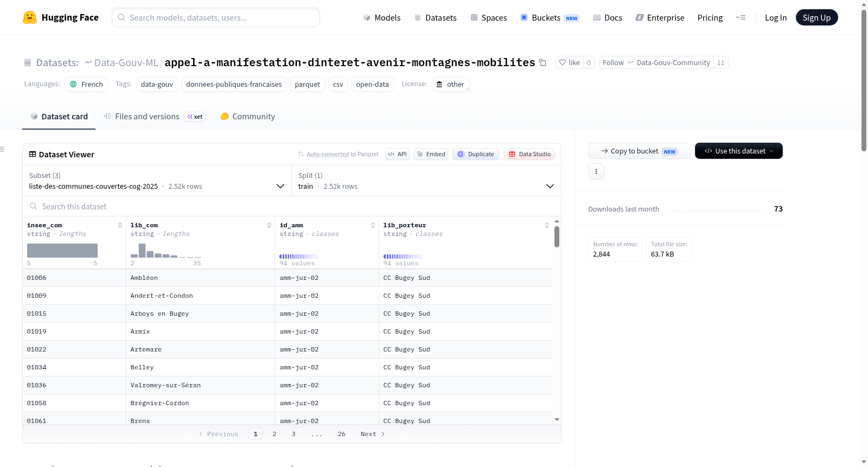The width and height of the screenshot is (868, 467).
Task: Open the Community tab
Action: [x=248, y=117]
